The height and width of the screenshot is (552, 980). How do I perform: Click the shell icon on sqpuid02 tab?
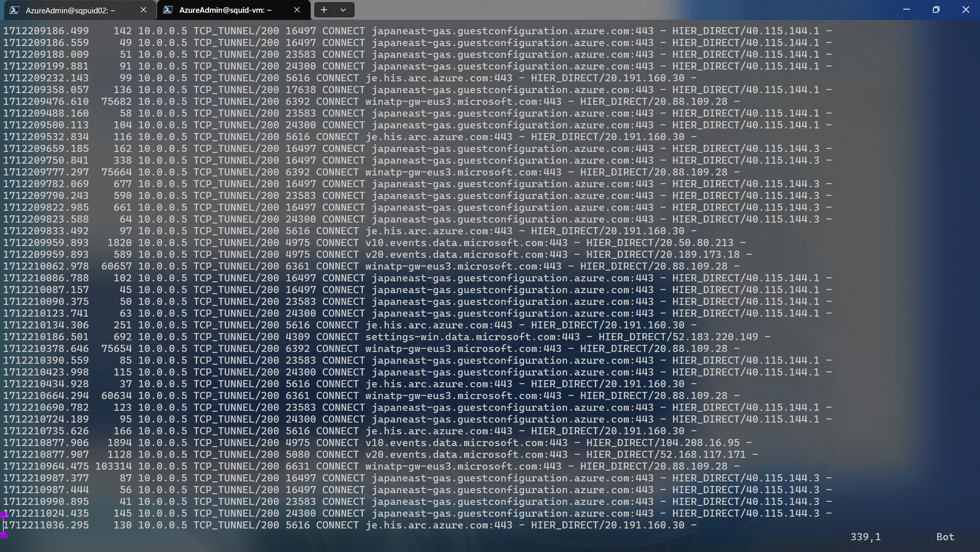(15, 10)
